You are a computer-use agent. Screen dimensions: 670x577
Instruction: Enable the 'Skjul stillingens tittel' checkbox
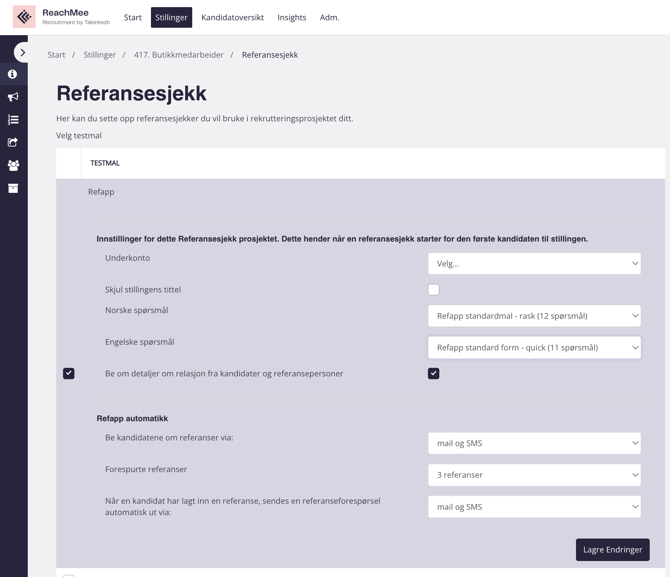pyautogui.click(x=433, y=290)
